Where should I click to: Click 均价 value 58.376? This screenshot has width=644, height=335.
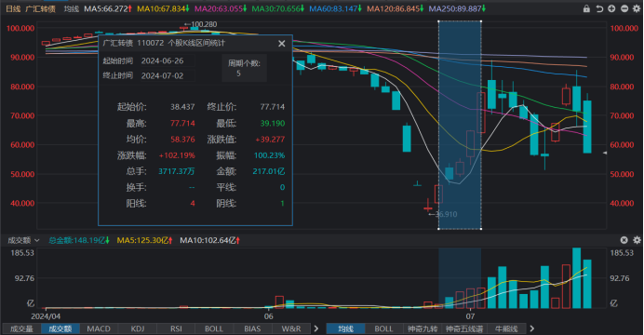[182, 140]
